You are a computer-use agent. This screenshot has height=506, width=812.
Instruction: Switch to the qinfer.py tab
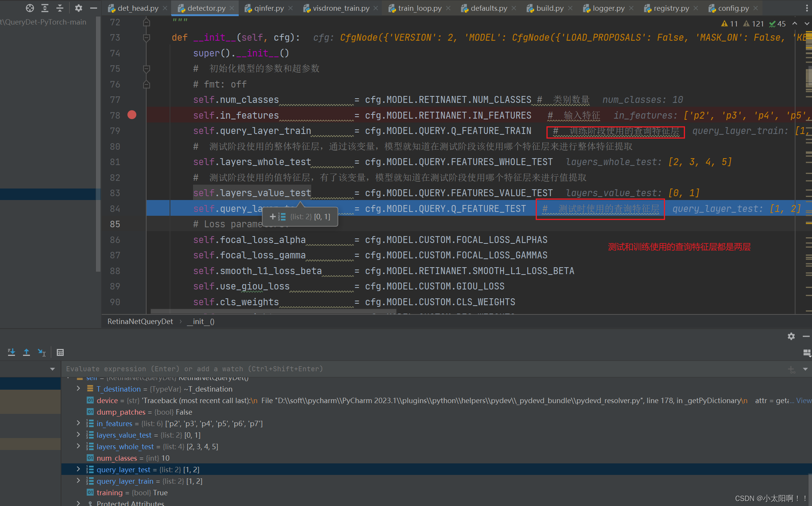269,8
